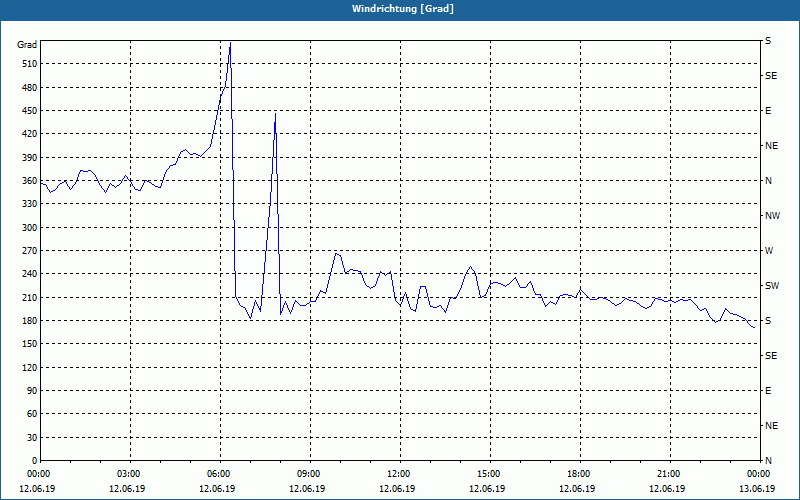Select the 270 y-axis label
The width and height of the screenshot is (800, 500).
tap(29, 251)
